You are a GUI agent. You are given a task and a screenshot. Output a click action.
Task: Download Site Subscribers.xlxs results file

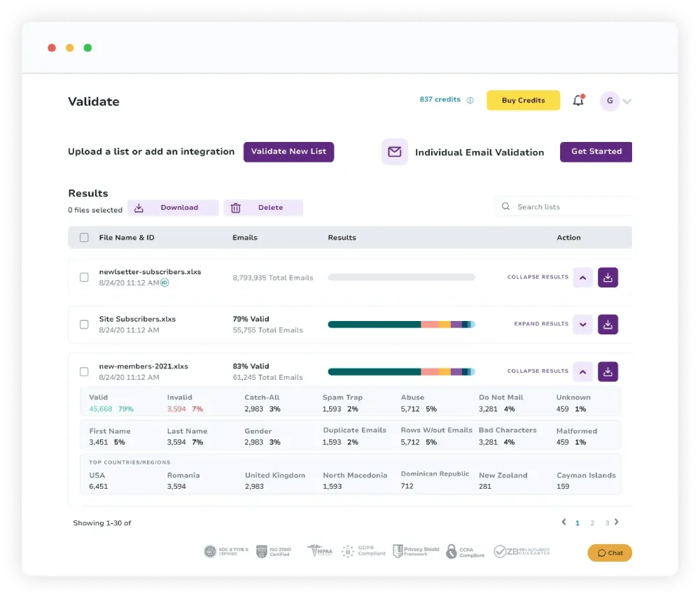tap(608, 325)
